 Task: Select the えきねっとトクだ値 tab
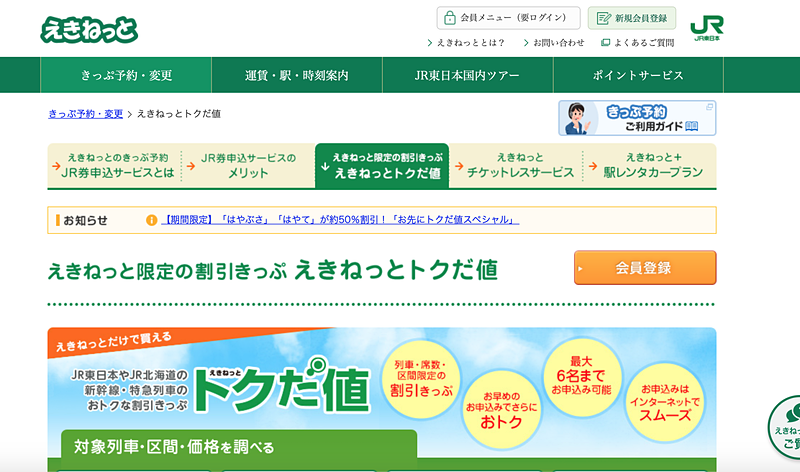click(x=382, y=166)
